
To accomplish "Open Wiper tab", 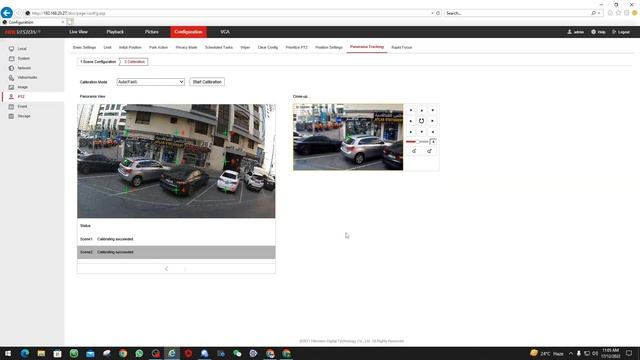I will click(245, 47).
